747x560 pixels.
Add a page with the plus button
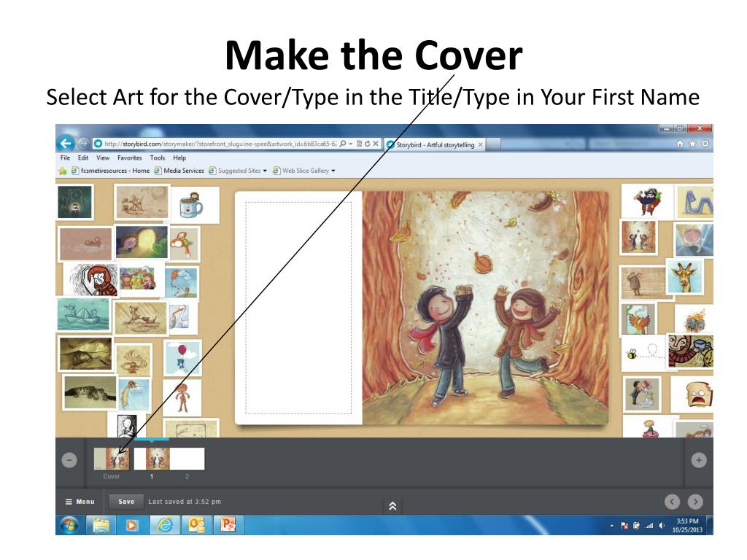(x=698, y=460)
